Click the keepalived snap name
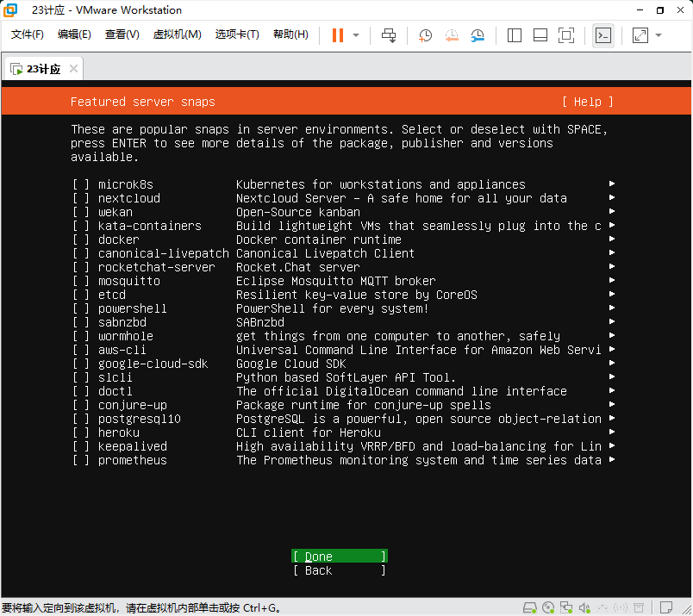Viewport: 693px width, 616px height. (x=133, y=446)
